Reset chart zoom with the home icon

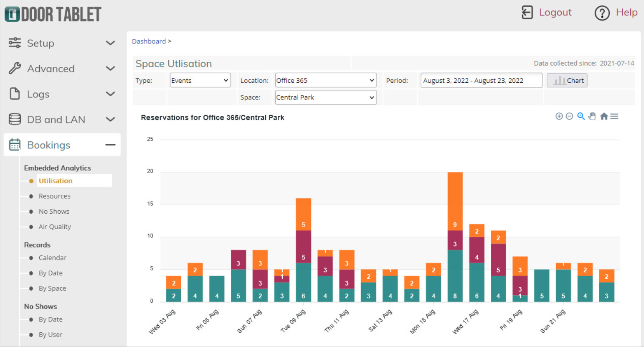pyautogui.click(x=604, y=116)
